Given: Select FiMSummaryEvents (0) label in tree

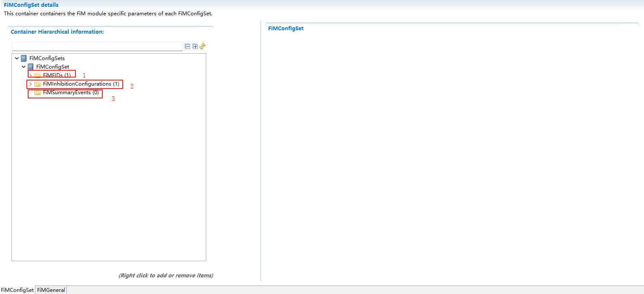Looking at the screenshot, I should pyautogui.click(x=71, y=92).
